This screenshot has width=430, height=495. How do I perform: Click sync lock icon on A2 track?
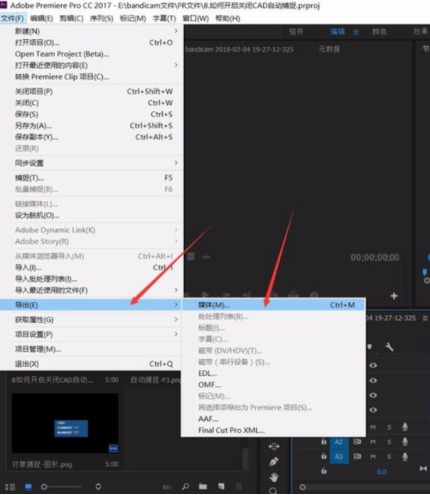click(x=357, y=442)
